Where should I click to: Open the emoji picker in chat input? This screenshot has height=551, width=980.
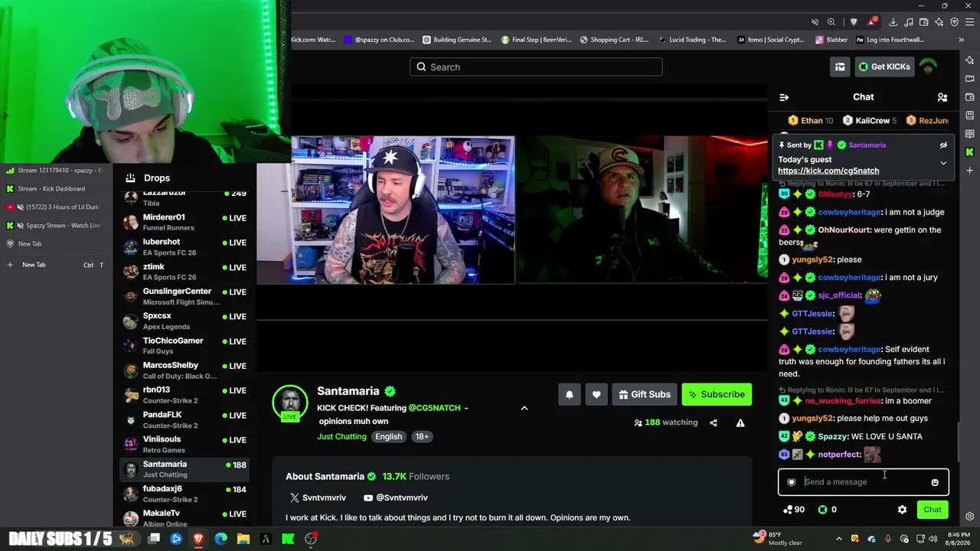pos(935,482)
